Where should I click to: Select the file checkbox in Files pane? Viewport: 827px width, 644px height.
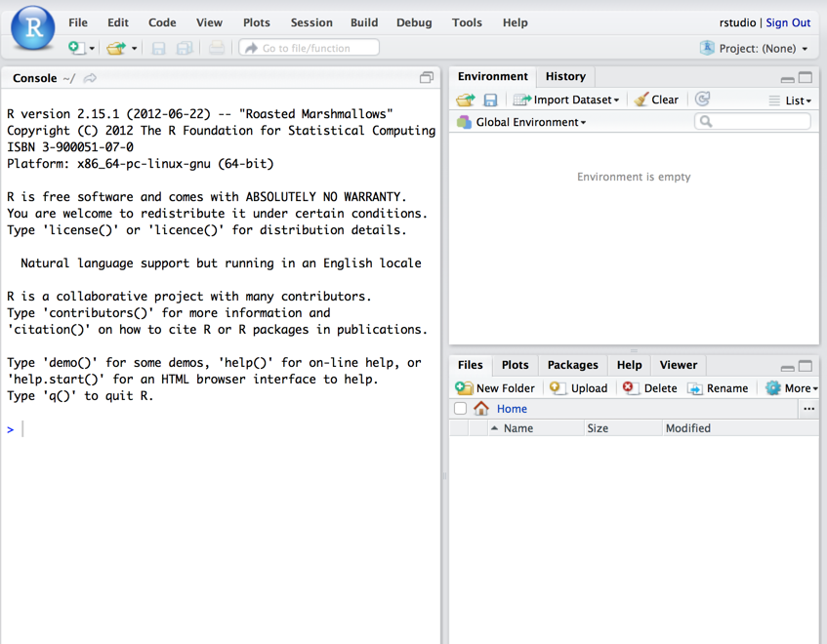(x=459, y=409)
